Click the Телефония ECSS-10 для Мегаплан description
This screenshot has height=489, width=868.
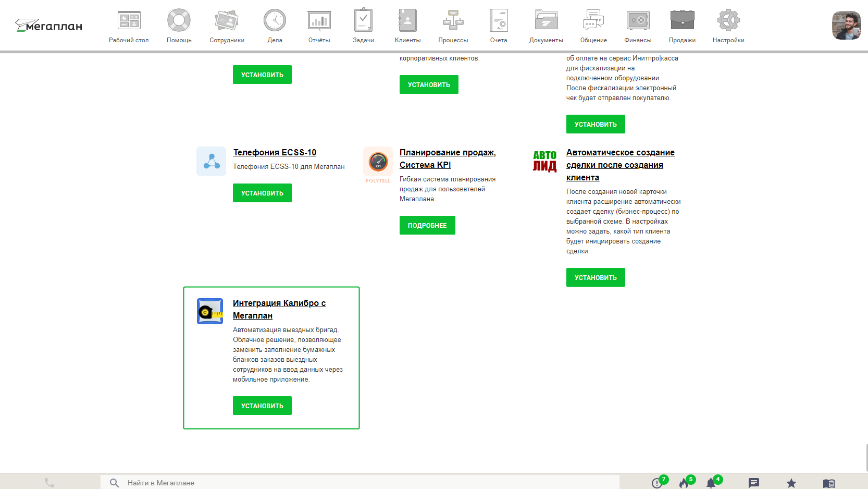tap(289, 167)
